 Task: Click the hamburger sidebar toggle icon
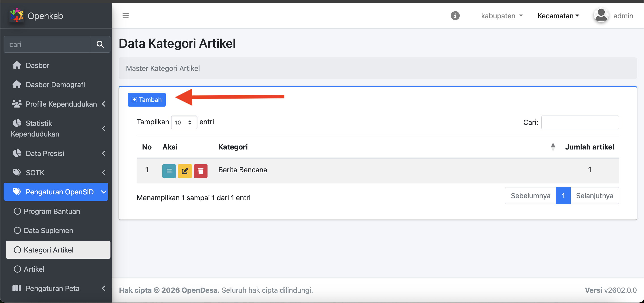(125, 16)
